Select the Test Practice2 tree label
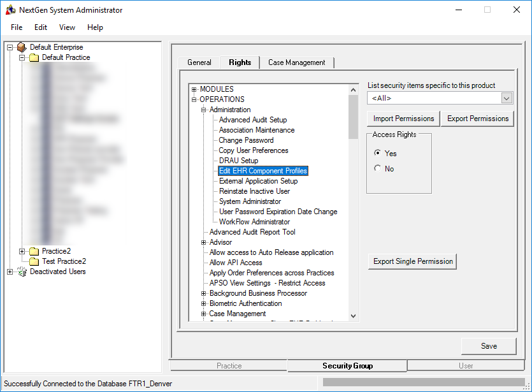This screenshot has height=392, width=532. click(64, 262)
